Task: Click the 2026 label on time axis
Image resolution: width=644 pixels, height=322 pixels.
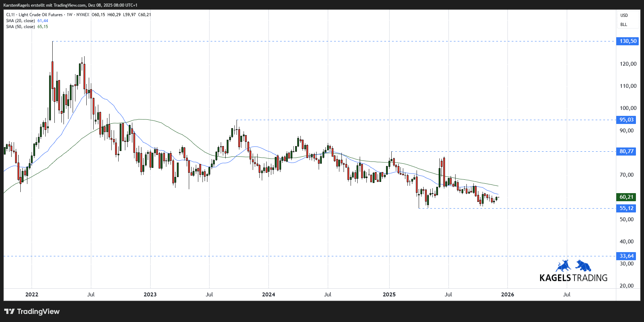Action: click(x=507, y=294)
